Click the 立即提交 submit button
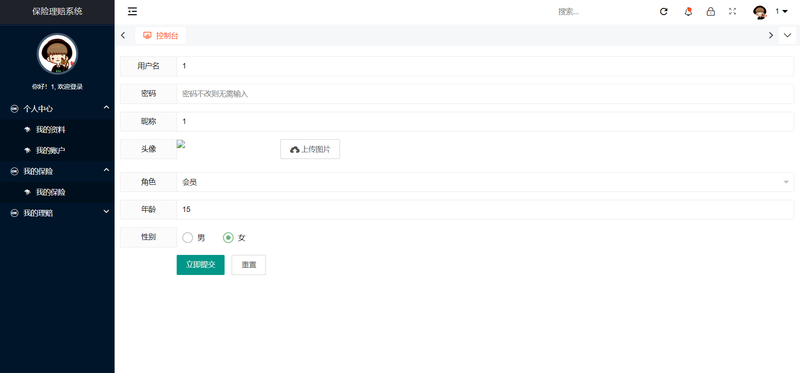This screenshot has width=800, height=373. (201, 265)
